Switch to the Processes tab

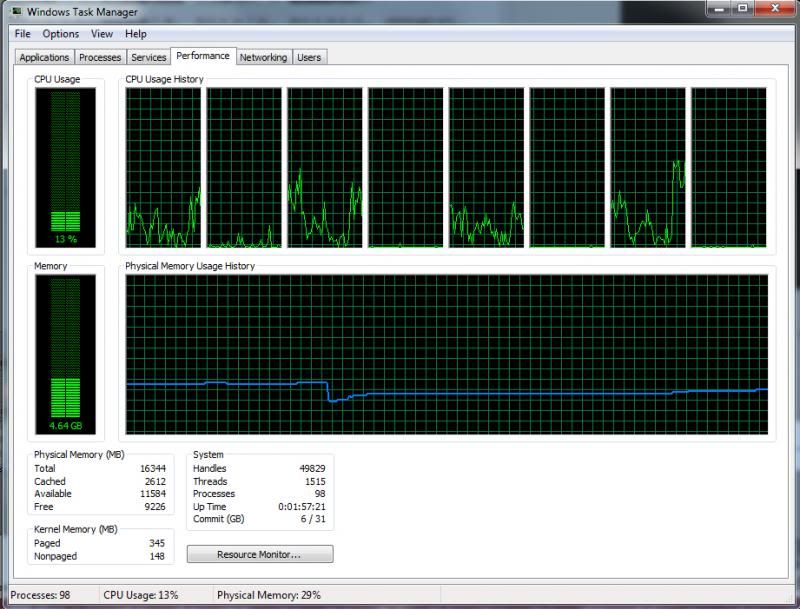pos(100,57)
